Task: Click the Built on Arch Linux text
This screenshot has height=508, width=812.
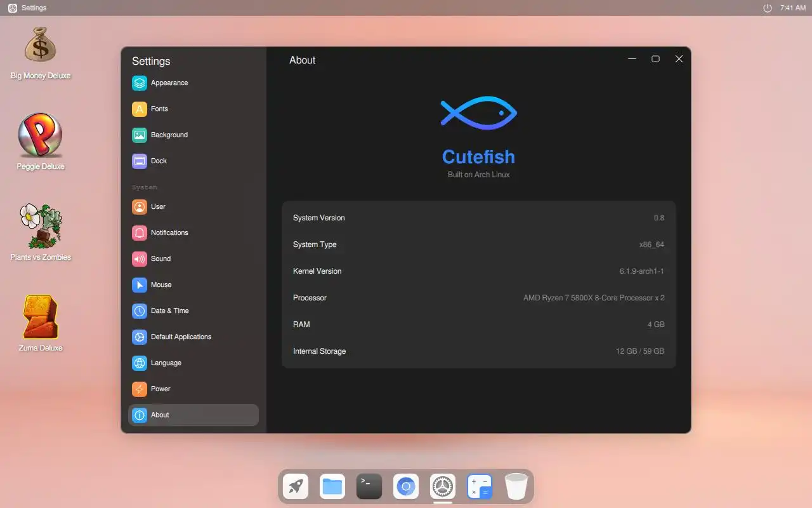Action: click(479, 175)
